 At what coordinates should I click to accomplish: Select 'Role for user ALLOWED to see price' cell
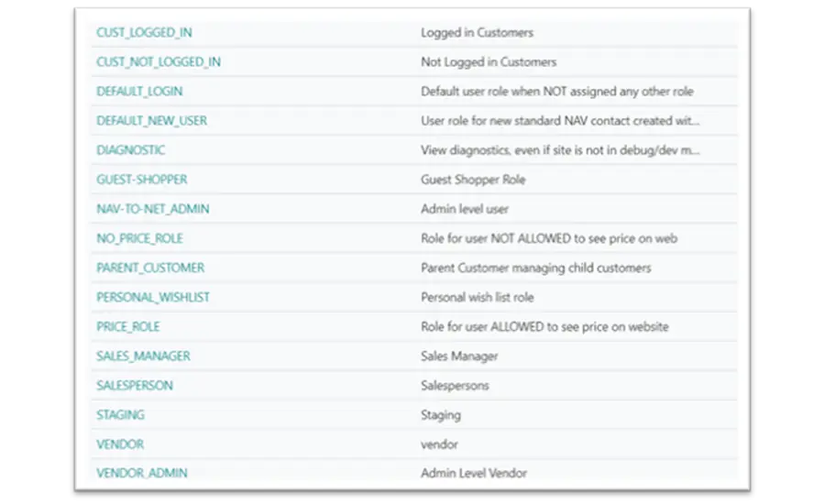(x=544, y=327)
